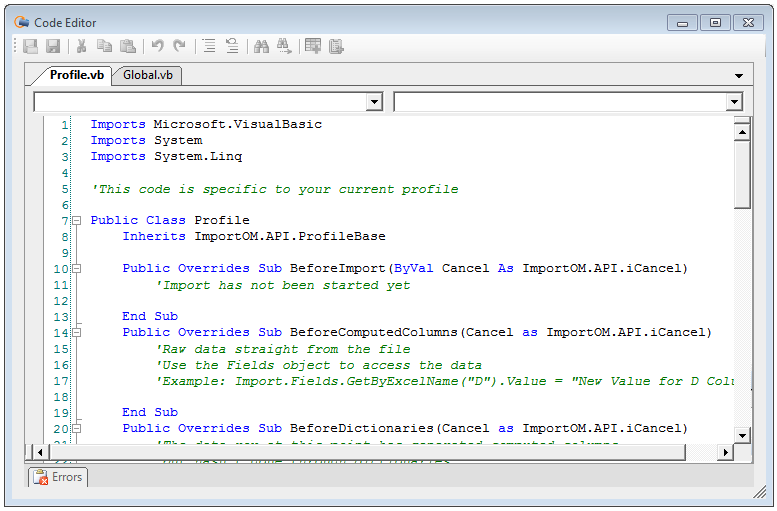Click 'End Sub' on line 19
The width and height of the screenshot is (777, 511).
coord(150,412)
